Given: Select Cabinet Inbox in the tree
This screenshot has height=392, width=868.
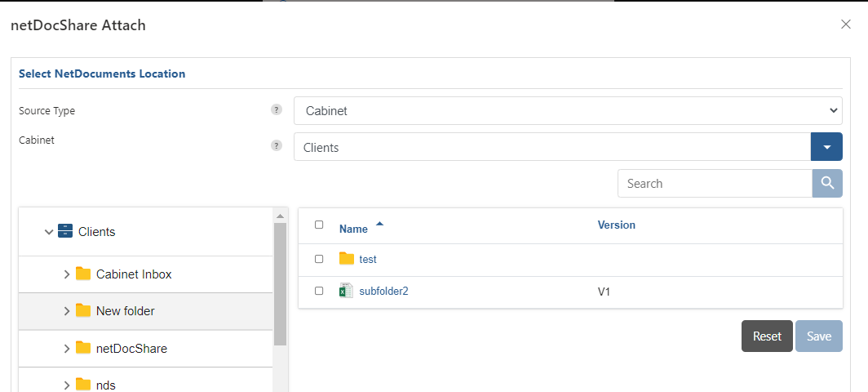Looking at the screenshot, I should click(134, 274).
